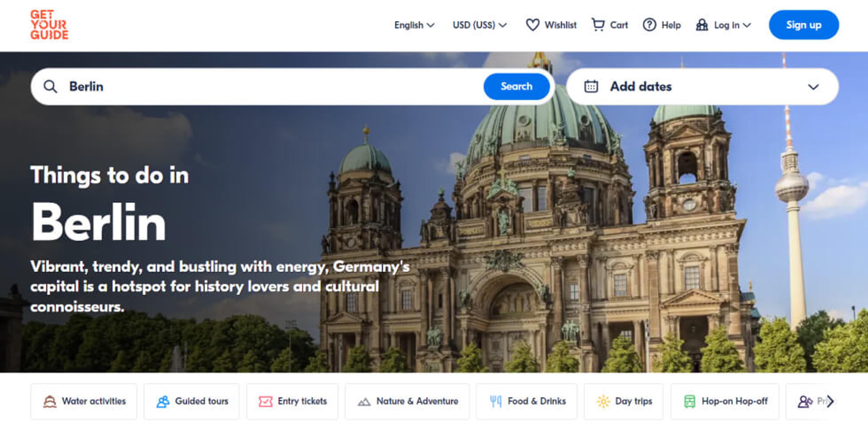Click the Guided tours people icon
This screenshot has height=429, width=868.
pos(163,401)
